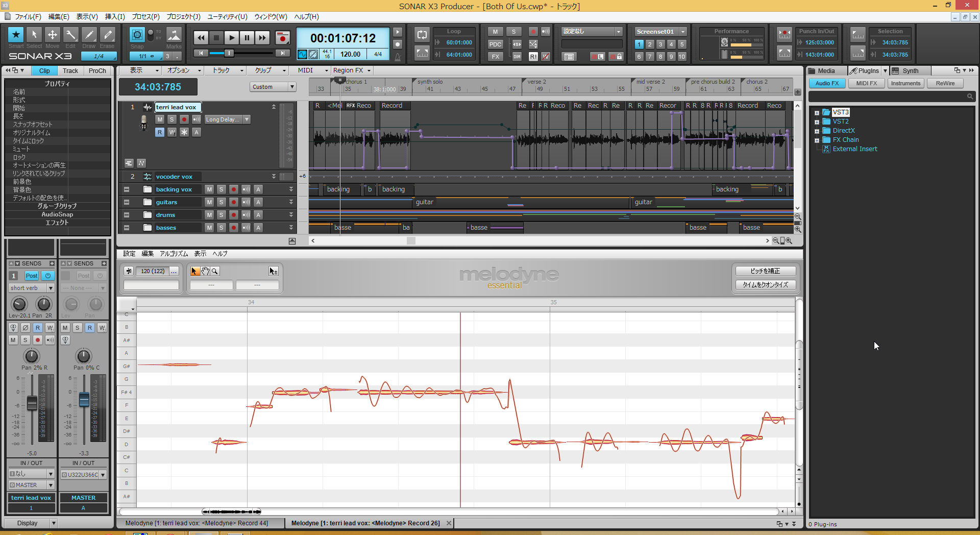Viewport: 980px width, 535px height.
Task: Open search in plugin browser
Action: pos(970,96)
